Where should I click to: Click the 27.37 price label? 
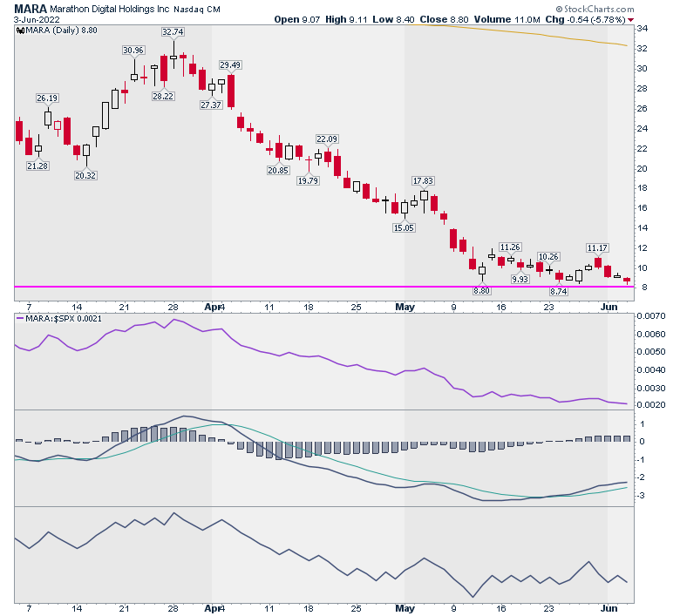pos(211,105)
